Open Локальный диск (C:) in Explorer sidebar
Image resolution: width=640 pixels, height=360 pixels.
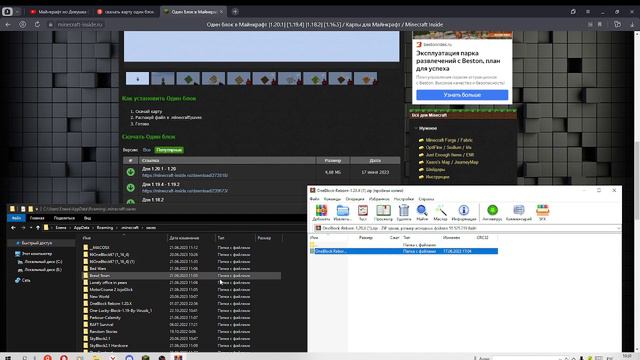tap(43, 262)
